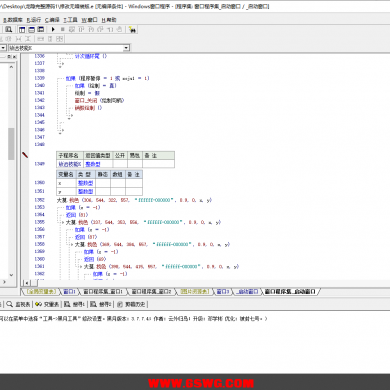Viewport: 390px width, 390px height.
Task: Click the fourth debug step icon
Action: [x=100, y=30]
